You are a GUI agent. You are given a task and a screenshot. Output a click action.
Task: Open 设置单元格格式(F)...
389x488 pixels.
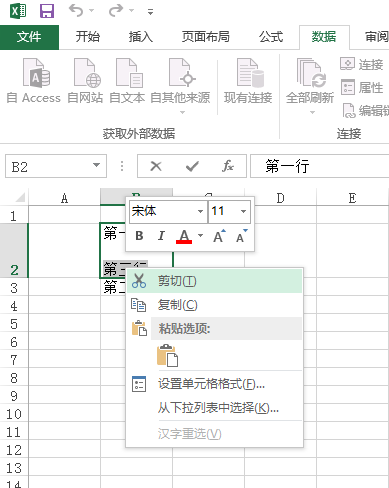point(215,384)
